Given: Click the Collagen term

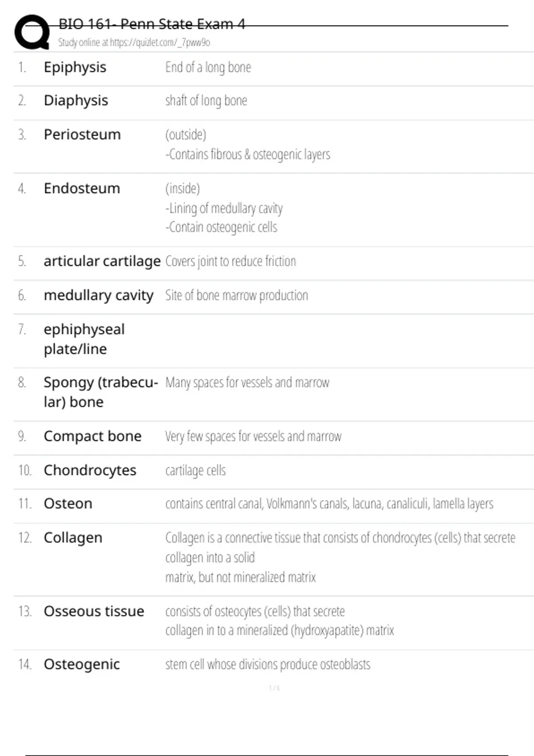Looking at the screenshot, I should [x=73, y=538].
